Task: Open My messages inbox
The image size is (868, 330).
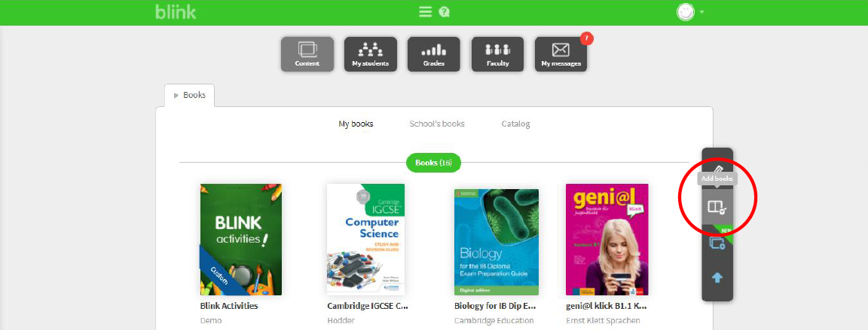Action: click(561, 53)
